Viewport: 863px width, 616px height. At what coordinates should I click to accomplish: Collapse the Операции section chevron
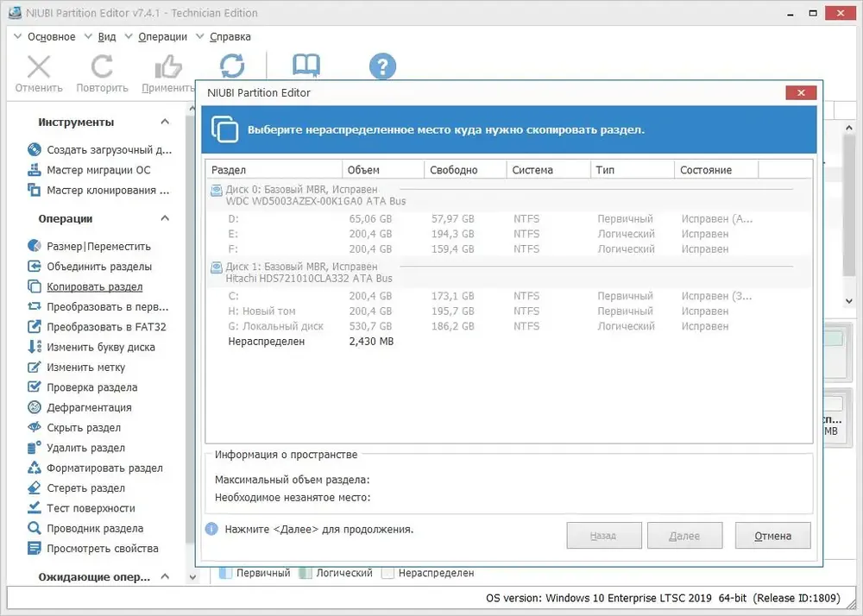(x=165, y=218)
